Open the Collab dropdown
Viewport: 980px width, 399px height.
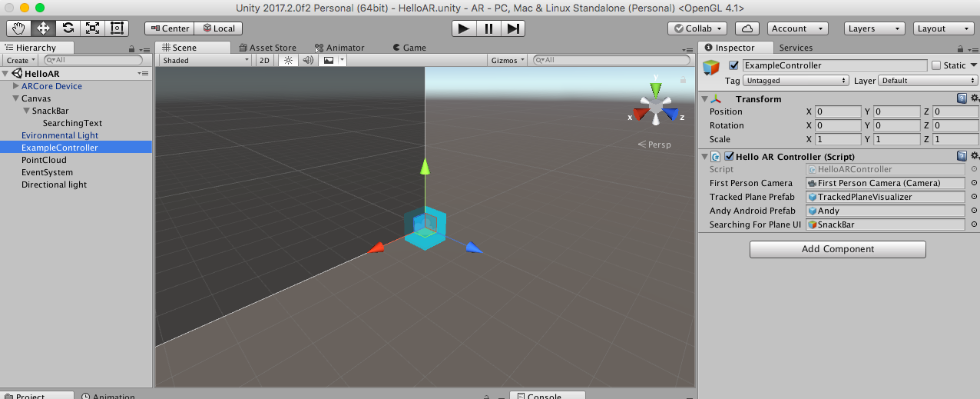click(697, 28)
